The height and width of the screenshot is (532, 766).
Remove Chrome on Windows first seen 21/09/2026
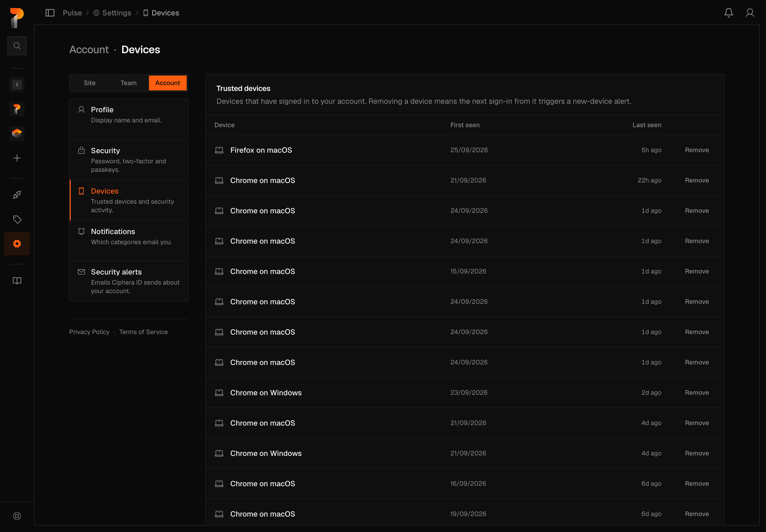[697, 453]
